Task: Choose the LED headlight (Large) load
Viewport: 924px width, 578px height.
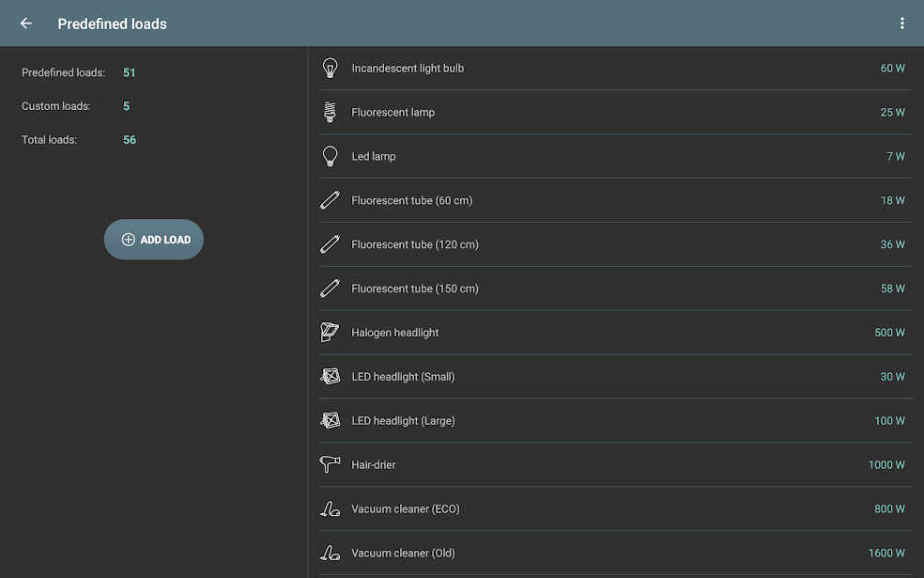Action: click(x=403, y=421)
